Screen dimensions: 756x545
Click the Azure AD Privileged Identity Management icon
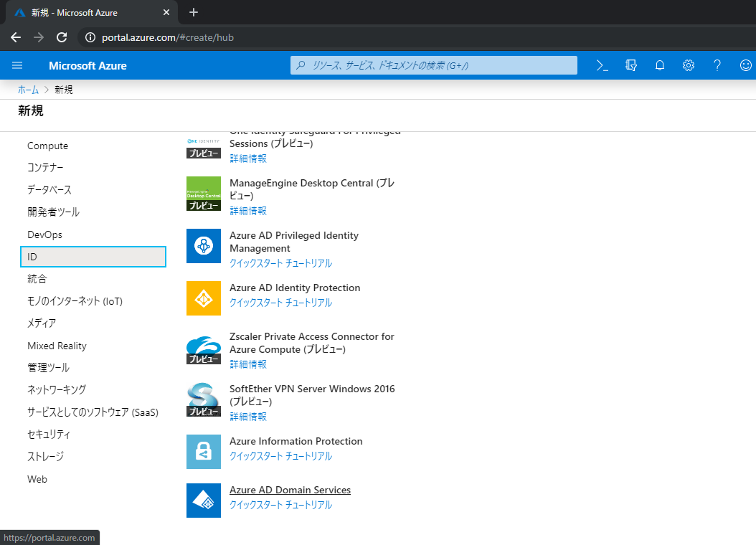click(x=204, y=246)
